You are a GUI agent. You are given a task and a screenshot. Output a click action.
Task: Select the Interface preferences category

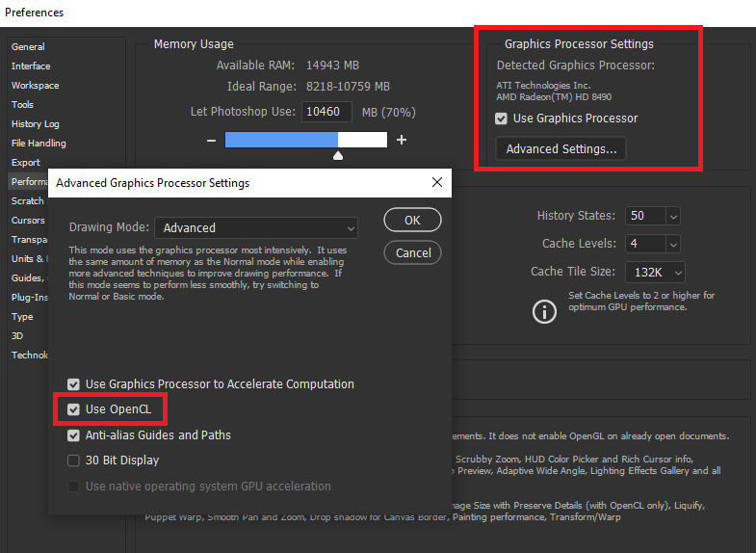[31, 66]
